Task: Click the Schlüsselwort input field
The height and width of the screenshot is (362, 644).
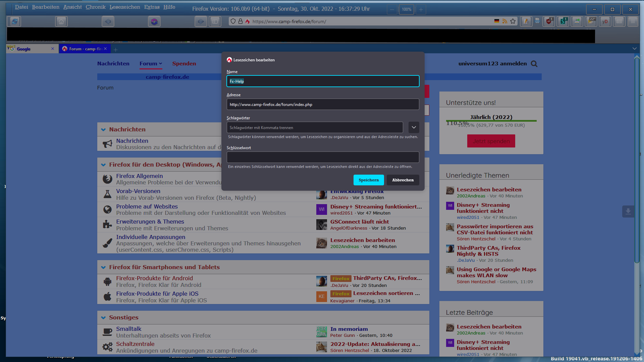Action: [323, 157]
